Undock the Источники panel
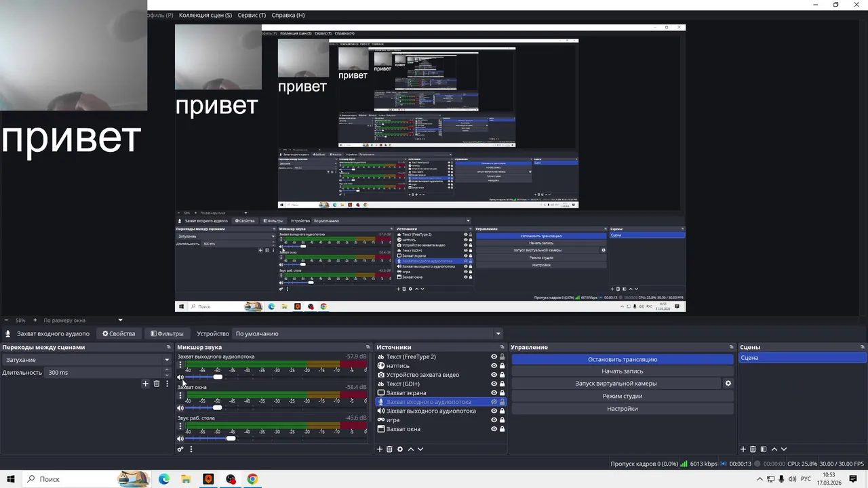The image size is (868, 488). click(502, 347)
